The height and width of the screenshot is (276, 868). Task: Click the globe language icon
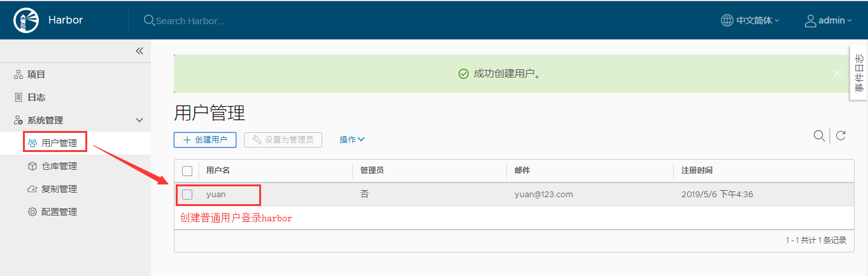pyautogui.click(x=727, y=20)
